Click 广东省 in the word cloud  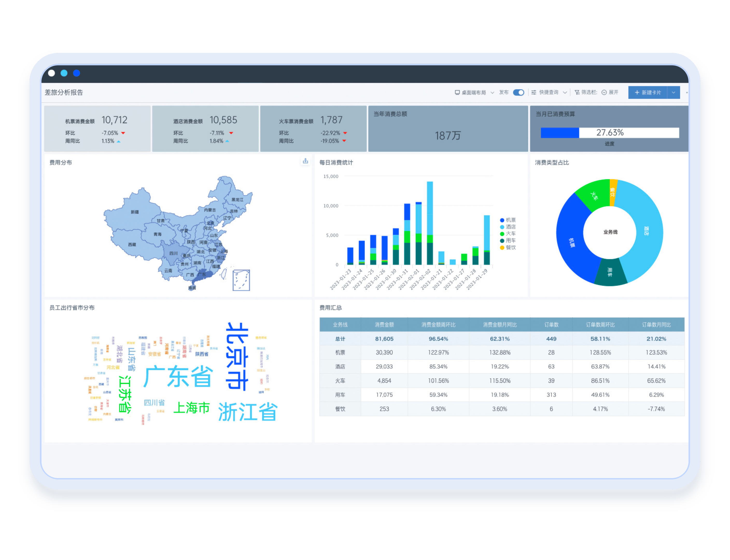click(x=178, y=376)
